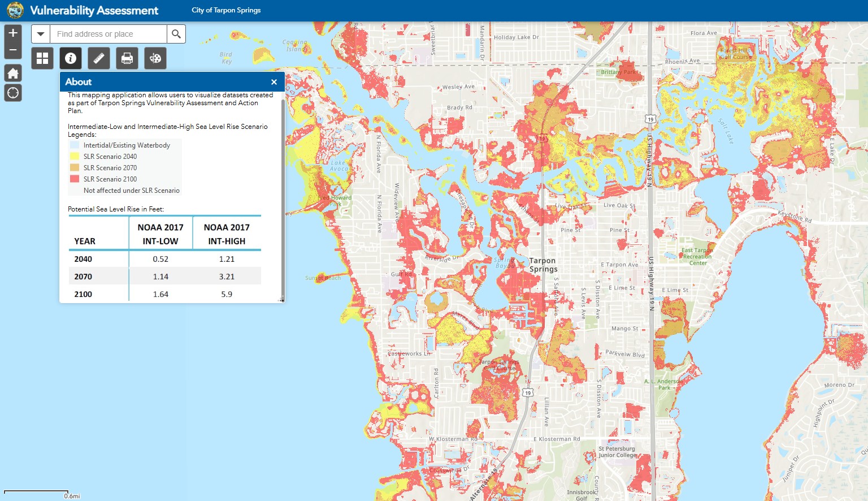The image size is (868, 501).
Task: Open the search source dropdown arrow
Action: pos(41,34)
